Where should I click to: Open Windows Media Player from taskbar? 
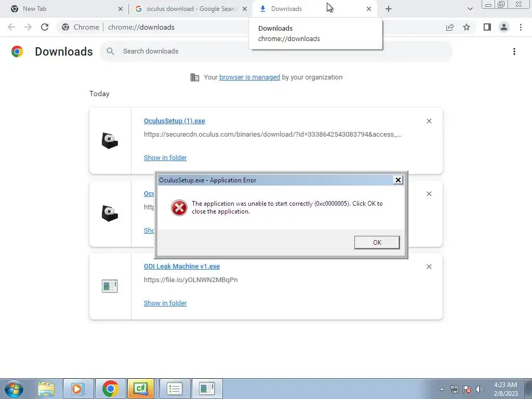[78, 389]
